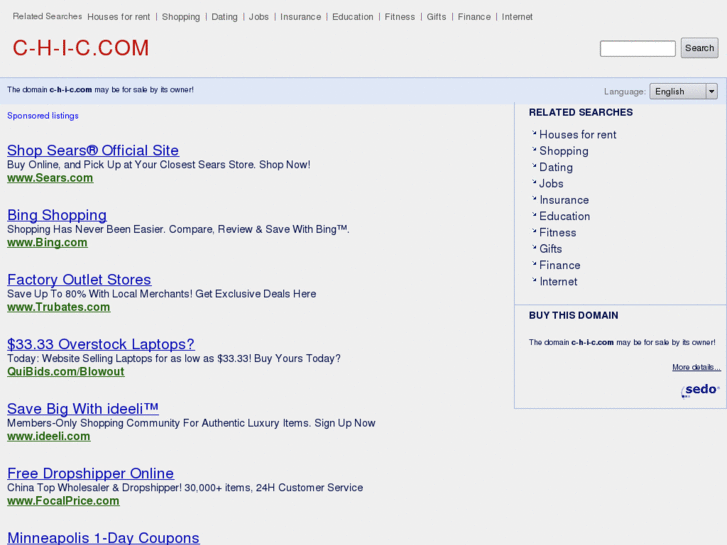
Task: Select Jobs in sidebar related searches
Action: tap(551, 184)
